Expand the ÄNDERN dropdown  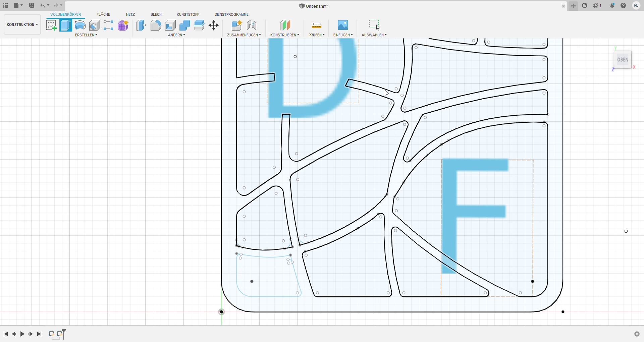pos(176,35)
